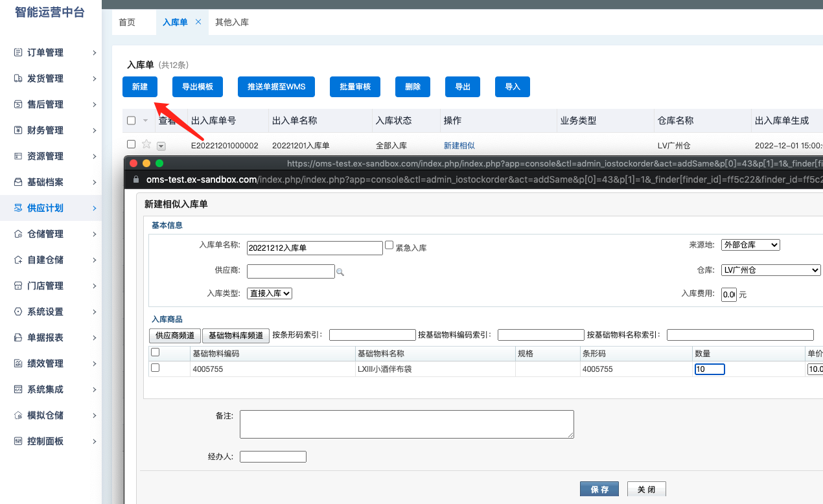This screenshot has width=823, height=504.
Task: Click the 经办人 input field
Action: pos(273,457)
